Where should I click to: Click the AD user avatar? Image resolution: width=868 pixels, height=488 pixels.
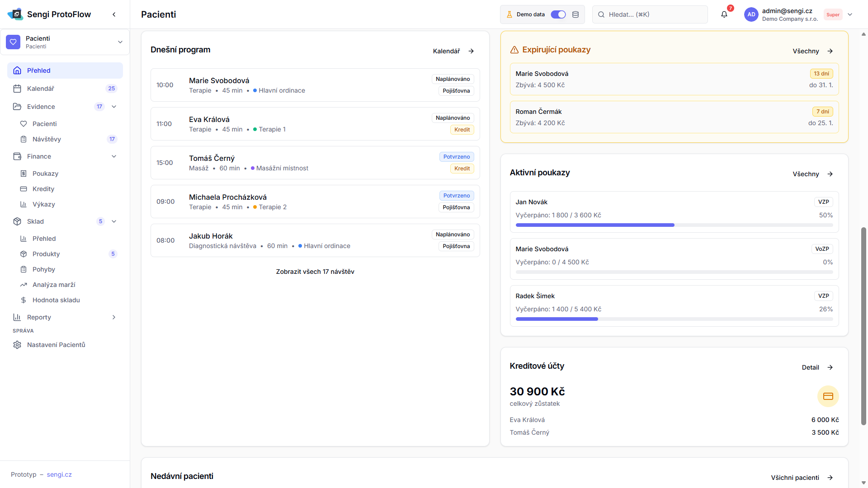coord(751,14)
